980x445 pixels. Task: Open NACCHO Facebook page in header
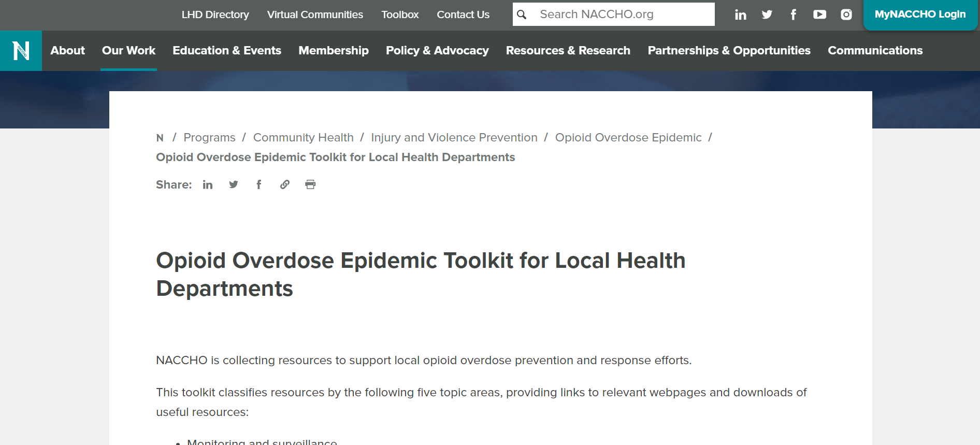click(x=793, y=15)
